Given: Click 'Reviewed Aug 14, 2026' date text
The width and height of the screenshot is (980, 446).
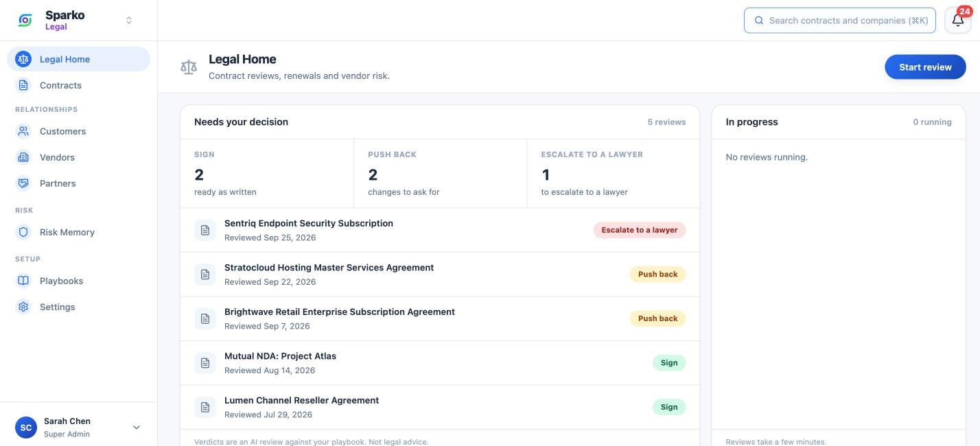Looking at the screenshot, I should tap(270, 371).
